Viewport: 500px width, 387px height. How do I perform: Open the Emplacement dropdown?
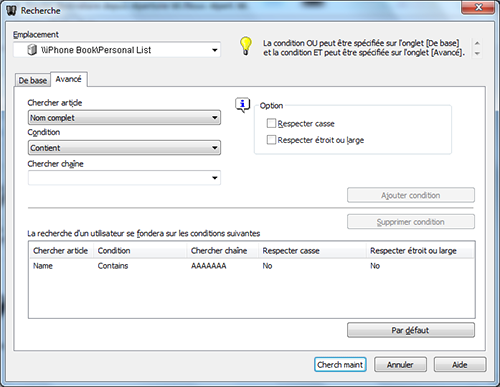click(214, 50)
